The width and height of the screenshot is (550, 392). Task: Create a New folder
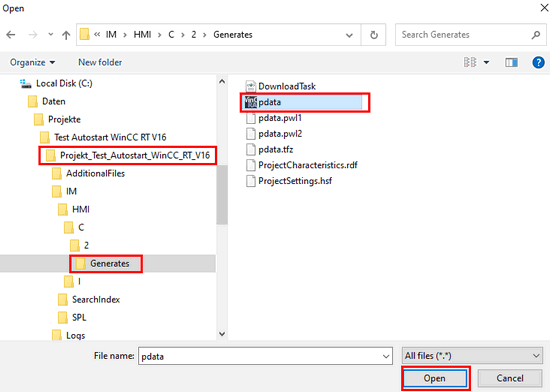(x=100, y=62)
